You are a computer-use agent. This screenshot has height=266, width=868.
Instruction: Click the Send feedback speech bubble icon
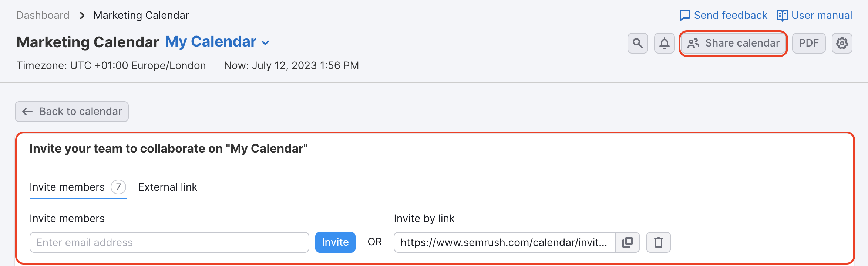684,16
